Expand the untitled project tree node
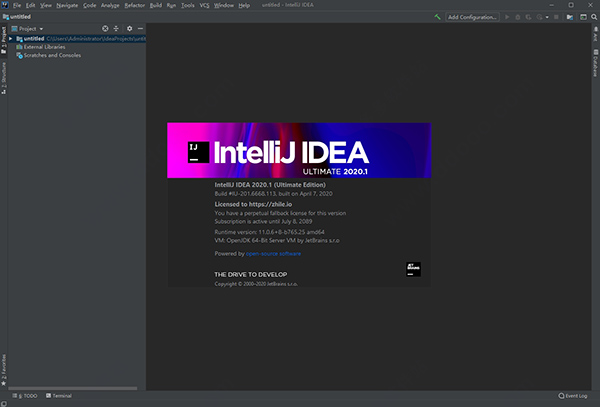This screenshot has width=600, height=407. coord(11,39)
